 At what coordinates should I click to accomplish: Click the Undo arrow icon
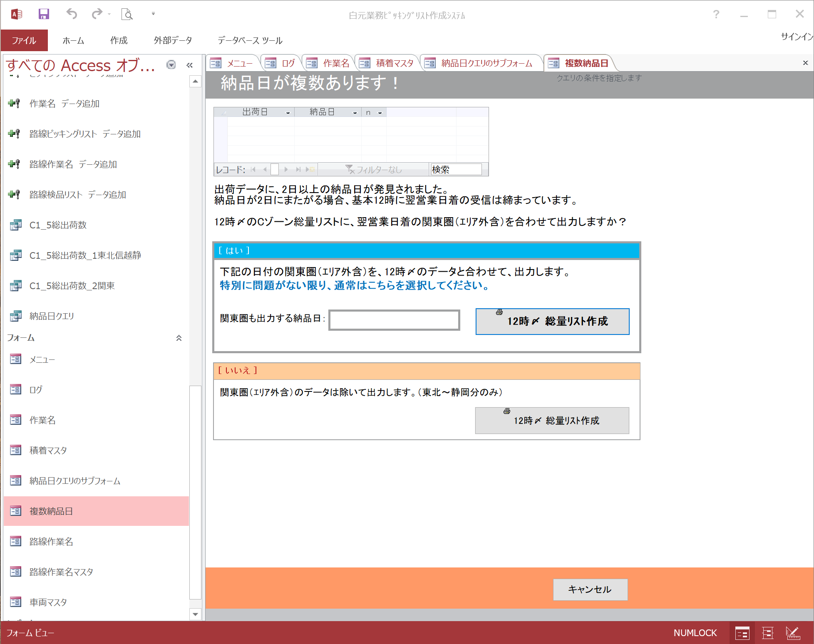[x=72, y=14]
